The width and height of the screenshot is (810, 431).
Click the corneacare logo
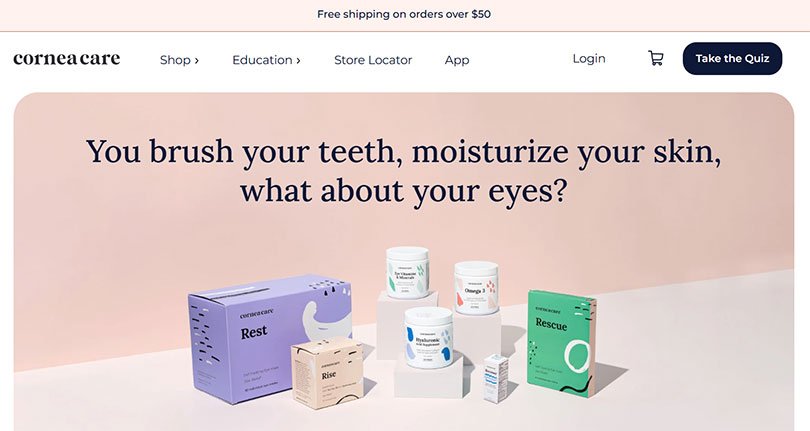pos(67,58)
